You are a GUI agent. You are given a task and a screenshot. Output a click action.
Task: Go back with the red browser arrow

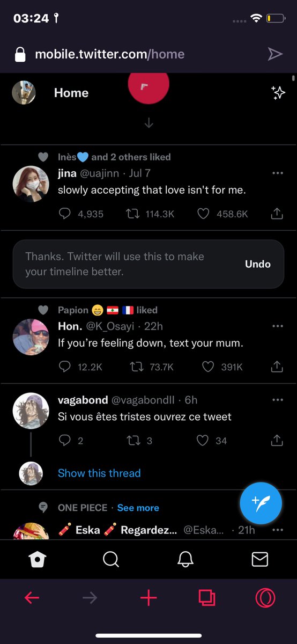click(x=32, y=598)
